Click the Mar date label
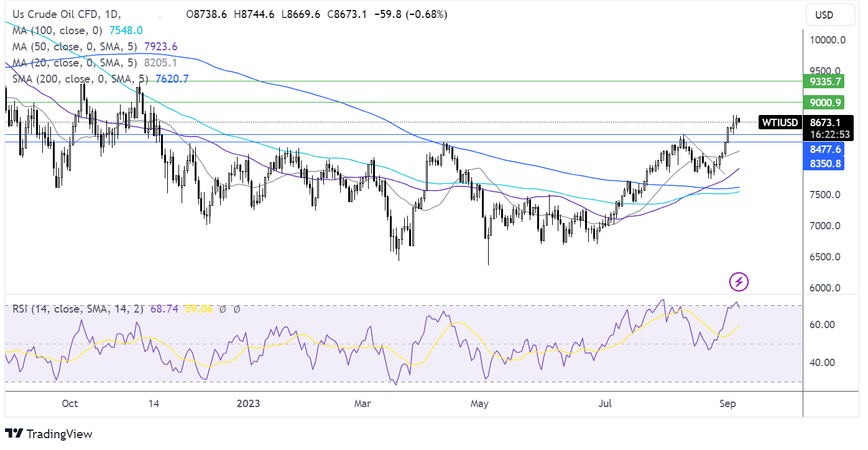Screen dimensions: 868x450 click(362, 404)
